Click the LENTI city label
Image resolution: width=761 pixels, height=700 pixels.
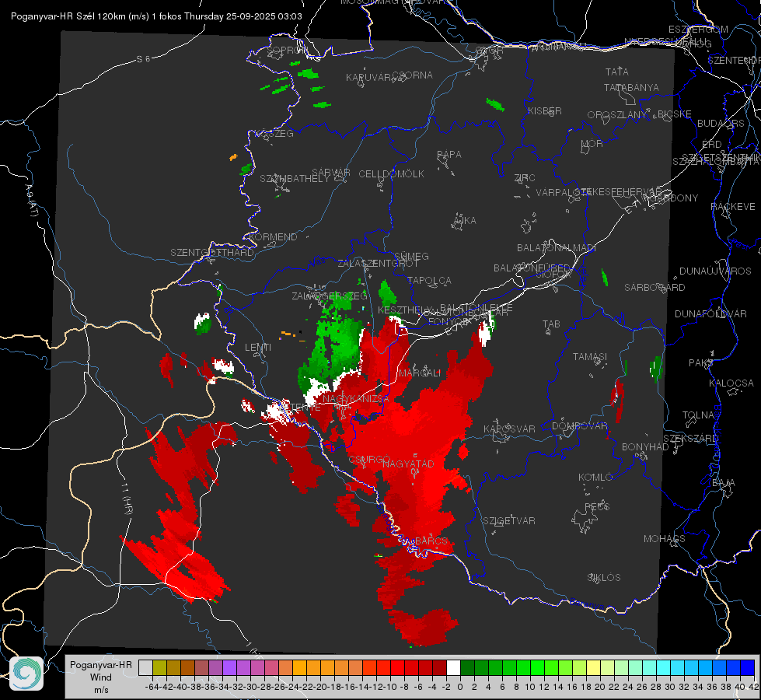click(258, 347)
